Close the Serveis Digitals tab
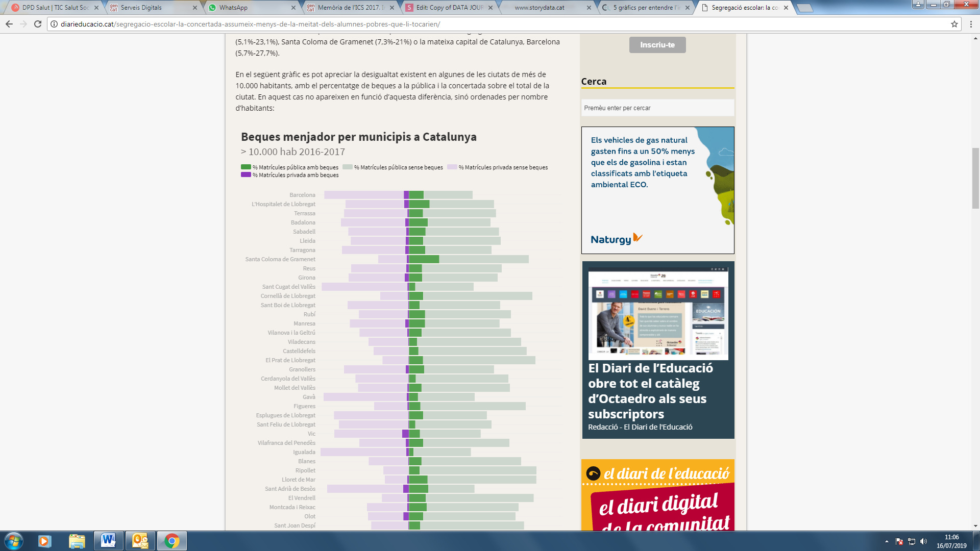 [x=195, y=8]
